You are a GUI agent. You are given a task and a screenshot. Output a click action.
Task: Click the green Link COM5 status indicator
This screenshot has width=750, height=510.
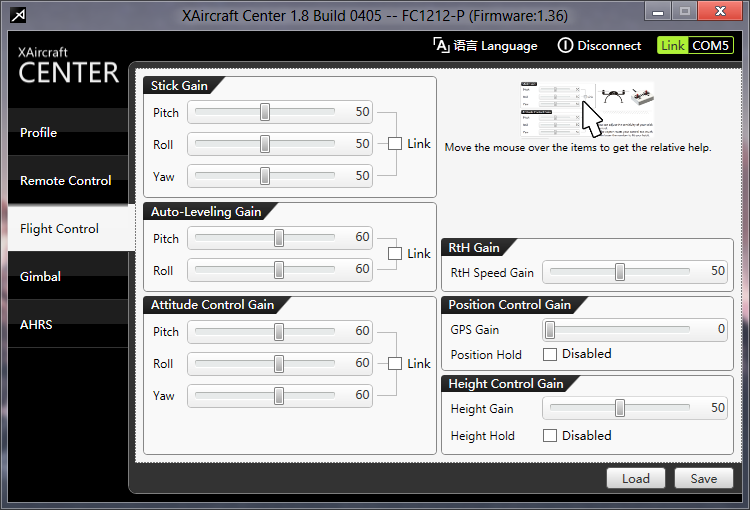click(695, 45)
